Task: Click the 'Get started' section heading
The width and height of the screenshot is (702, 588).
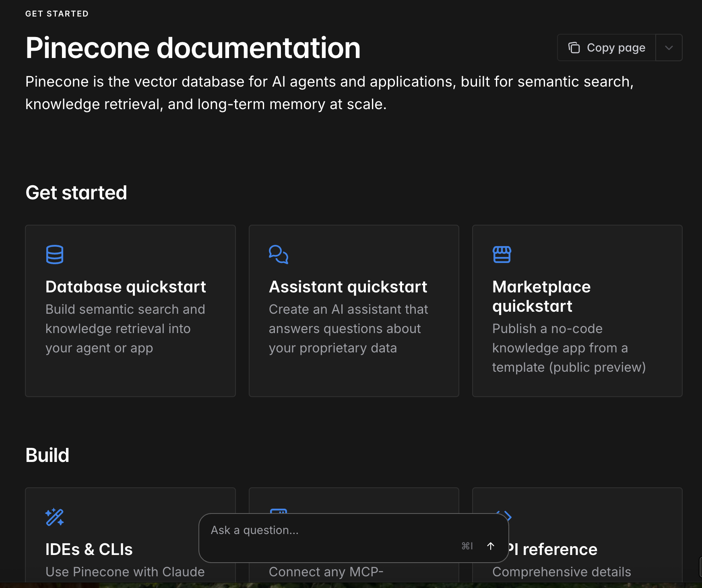Action: point(76,193)
